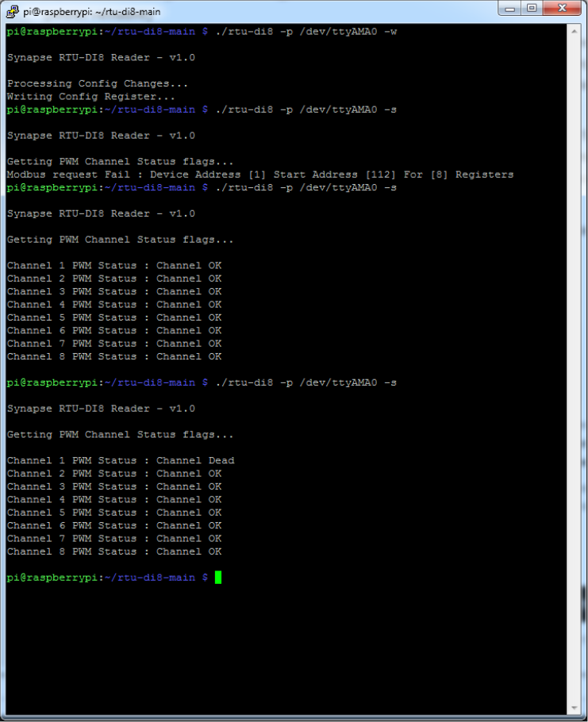Select the 'Writing Config Register...' line
Screen dimensions: 588x722
(x=90, y=96)
